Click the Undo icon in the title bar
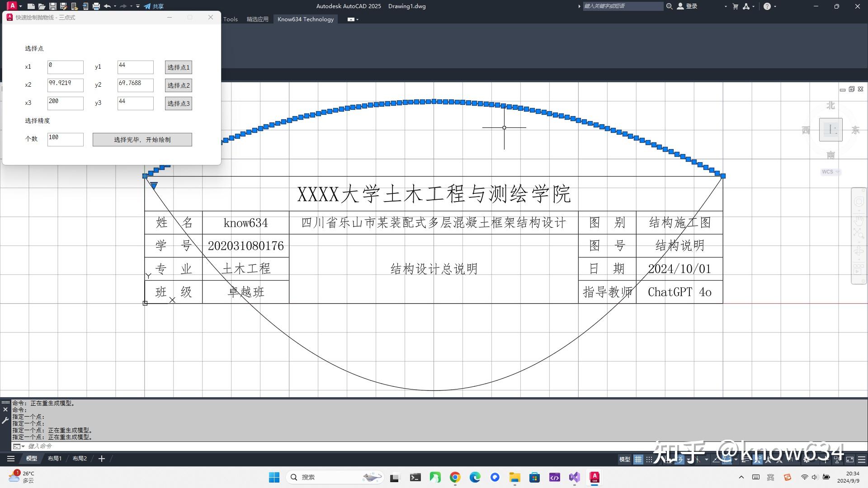 (x=107, y=6)
